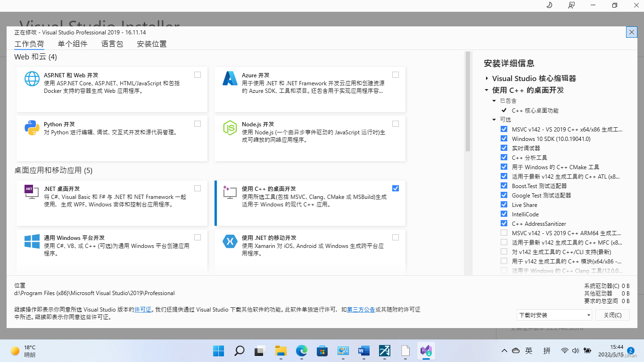Screen dimensions: 644x362
Task: Uncheck C++ 分析工具 profiling tools
Action: click(x=504, y=157)
